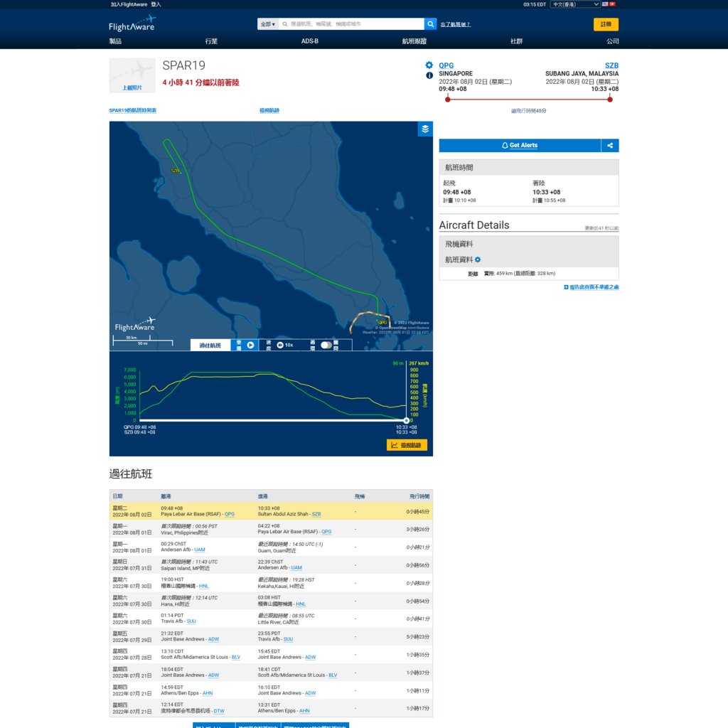Click the 航班時間 panel header

point(529,168)
